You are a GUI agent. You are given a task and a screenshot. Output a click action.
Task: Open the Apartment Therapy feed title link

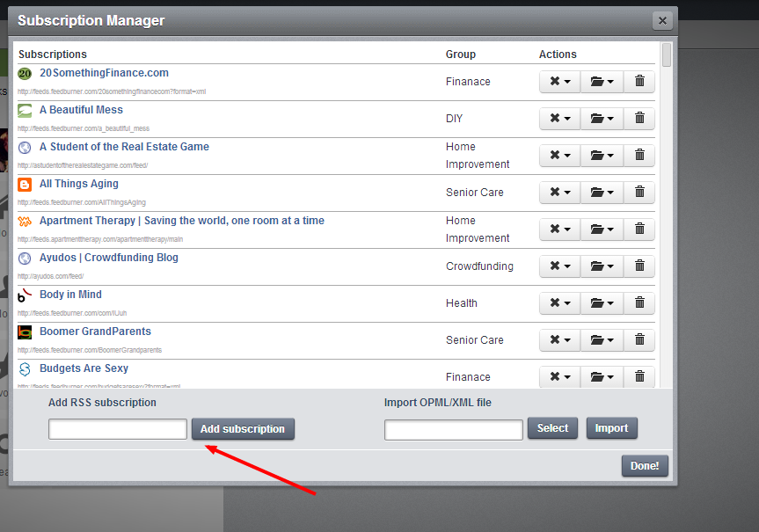pyautogui.click(x=181, y=221)
